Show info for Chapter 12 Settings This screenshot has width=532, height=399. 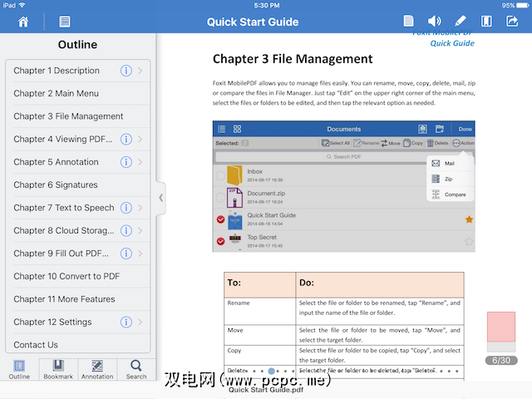click(126, 322)
